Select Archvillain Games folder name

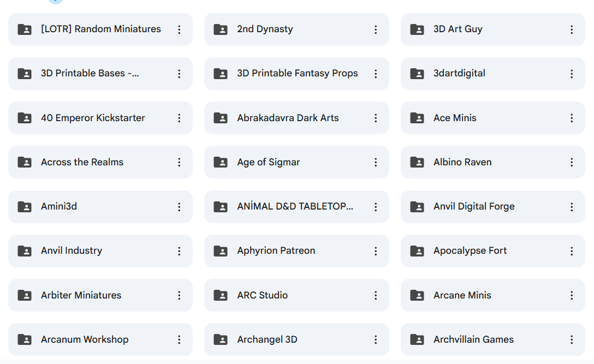pos(473,339)
